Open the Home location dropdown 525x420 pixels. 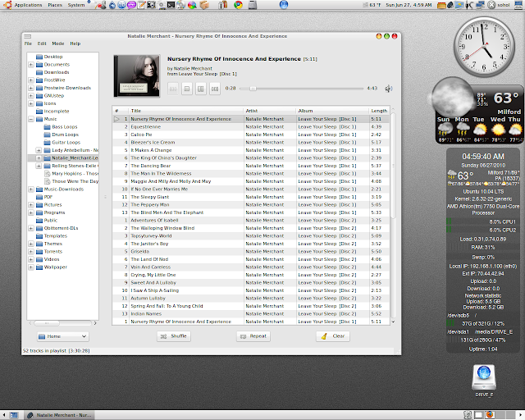pyautogui.click(x=63, y=336)
